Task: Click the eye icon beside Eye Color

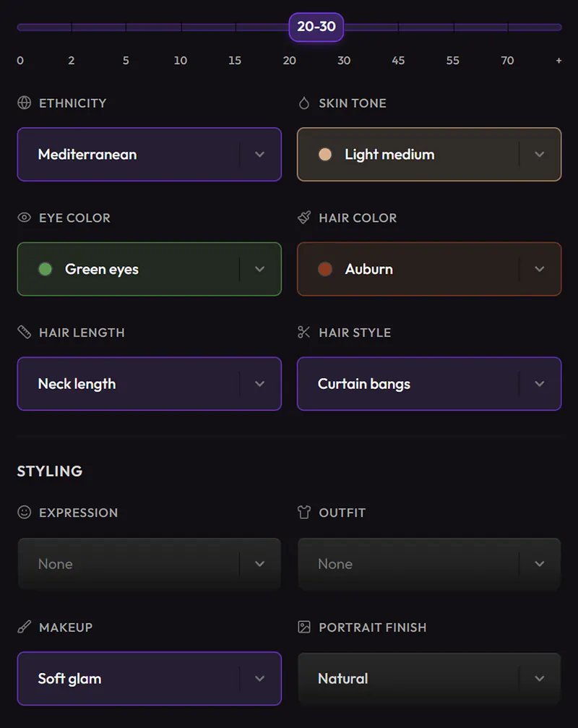Action: tap(24, 218)
